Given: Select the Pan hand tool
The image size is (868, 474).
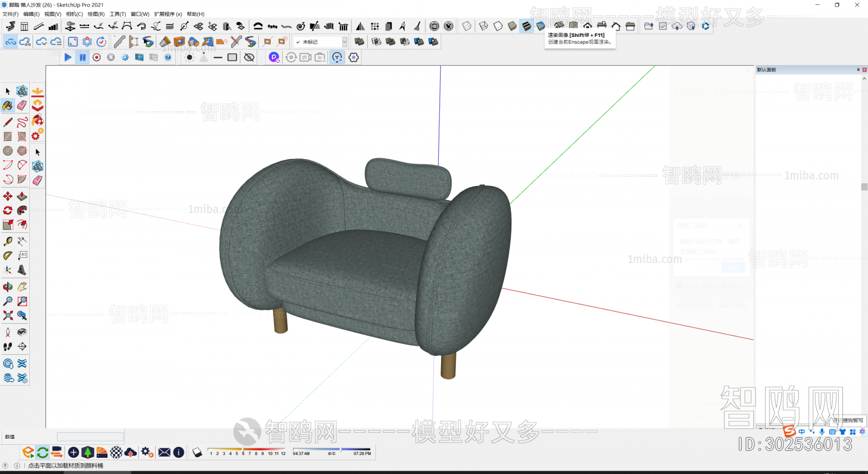Looking at the screenshot, I should tap(22, 287).
